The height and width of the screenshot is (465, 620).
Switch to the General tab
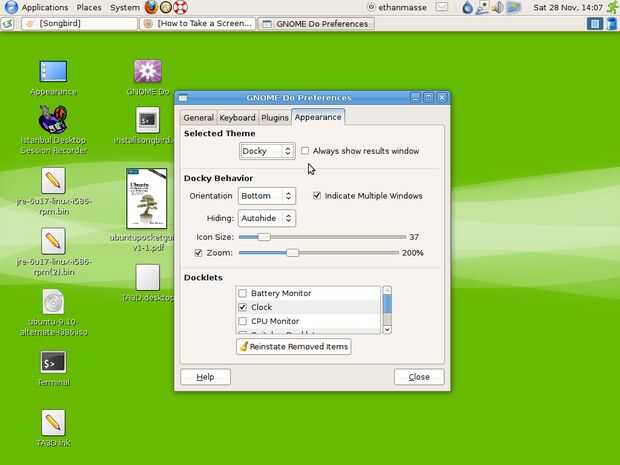pos(198,117)
